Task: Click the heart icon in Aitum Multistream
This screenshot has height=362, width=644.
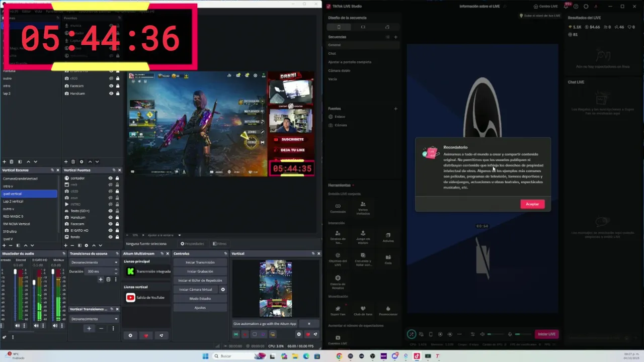Action: [x=146, y=335]
